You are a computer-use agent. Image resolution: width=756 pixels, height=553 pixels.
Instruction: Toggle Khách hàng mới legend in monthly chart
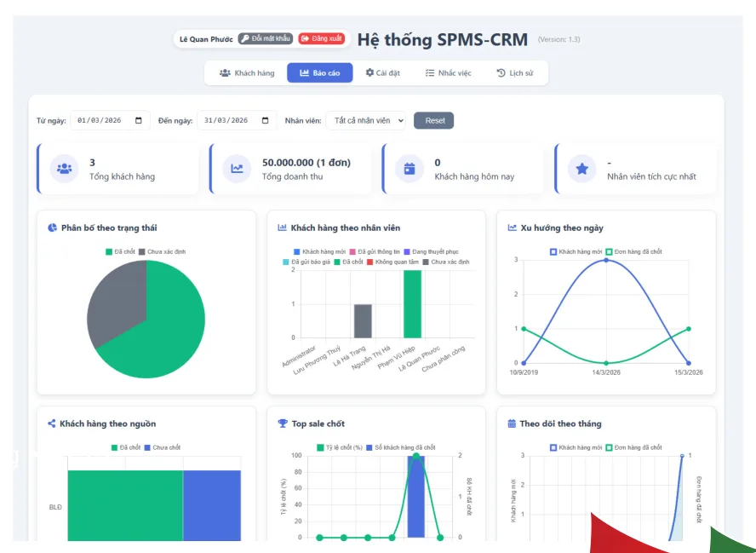pos(576,448)
